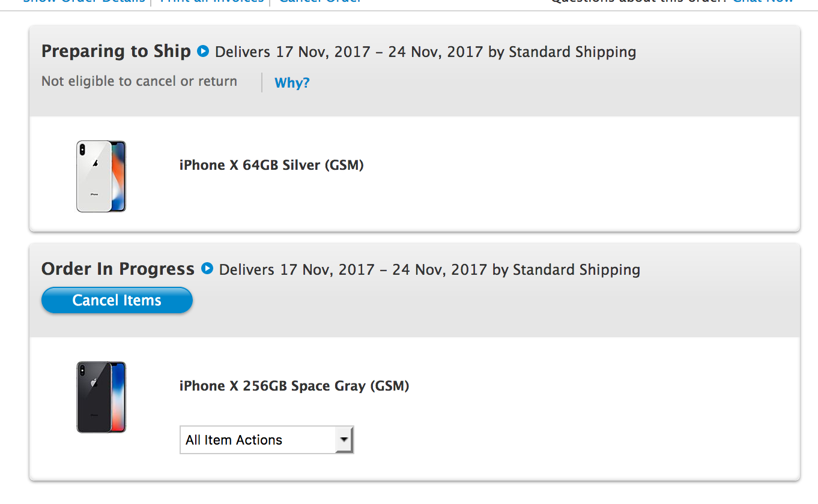Viewport: 818px width, 504px height.
Task: Expand the Order In Progress heading
Action: tap(118, 269)
